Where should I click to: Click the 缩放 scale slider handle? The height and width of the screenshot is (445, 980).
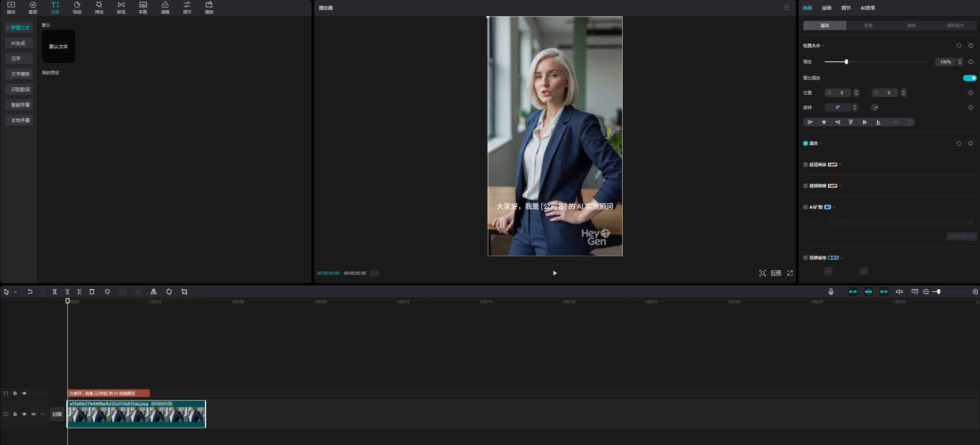click(x=846, y=62)
